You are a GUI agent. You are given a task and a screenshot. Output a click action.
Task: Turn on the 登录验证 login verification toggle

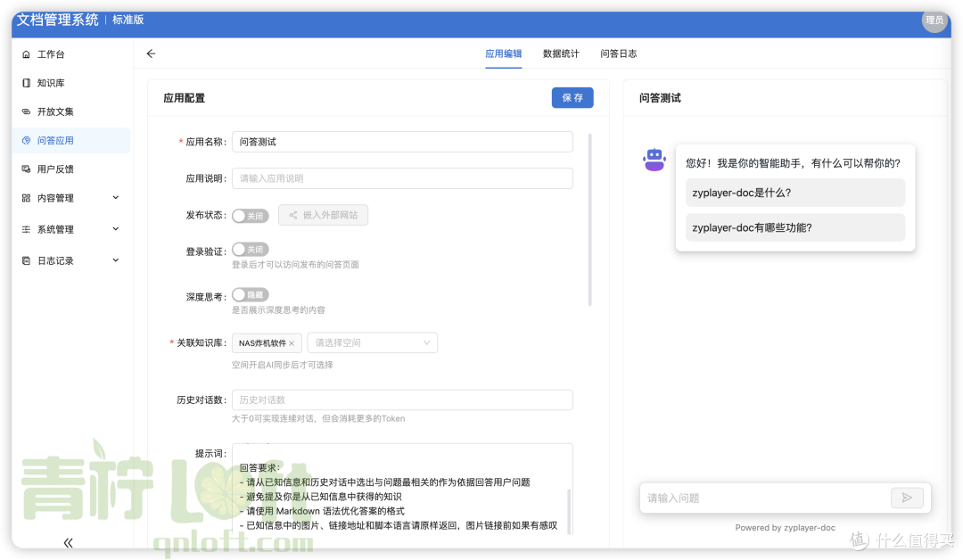250,249
